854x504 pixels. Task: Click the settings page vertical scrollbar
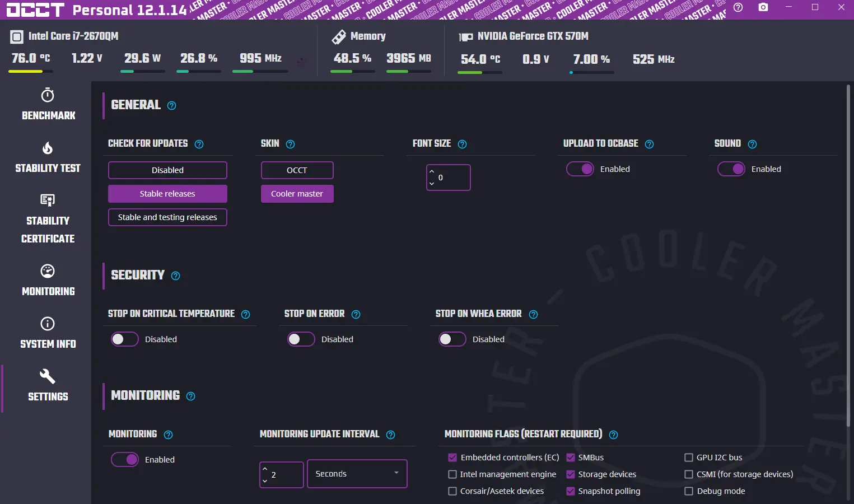[848, 255]
